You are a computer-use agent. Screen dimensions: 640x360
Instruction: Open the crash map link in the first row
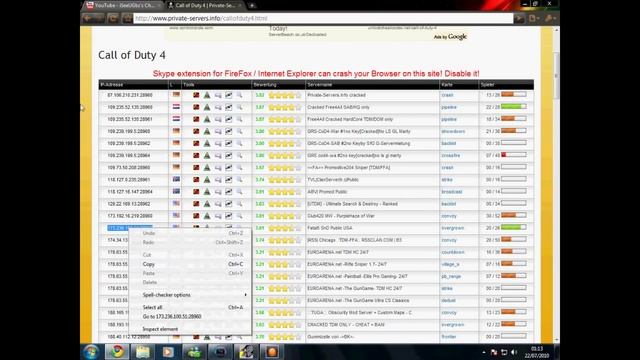(447, 95)
